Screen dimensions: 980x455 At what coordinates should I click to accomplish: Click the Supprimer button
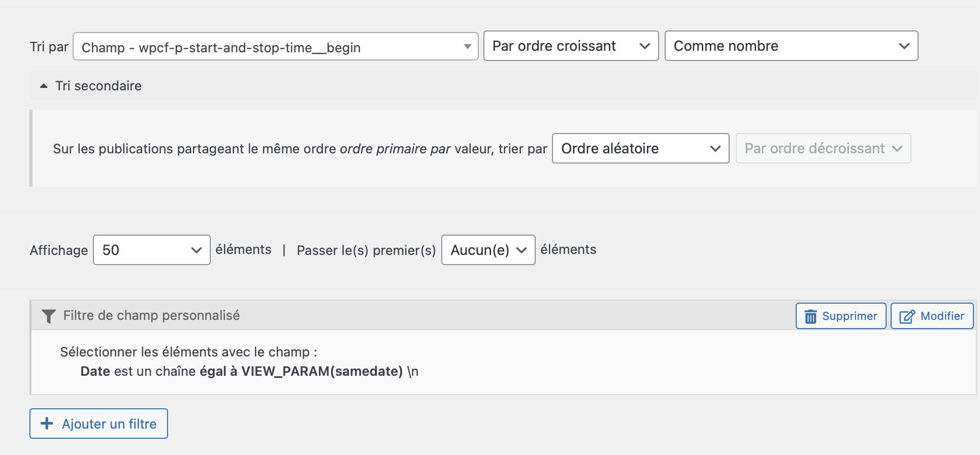pos(841,316)
